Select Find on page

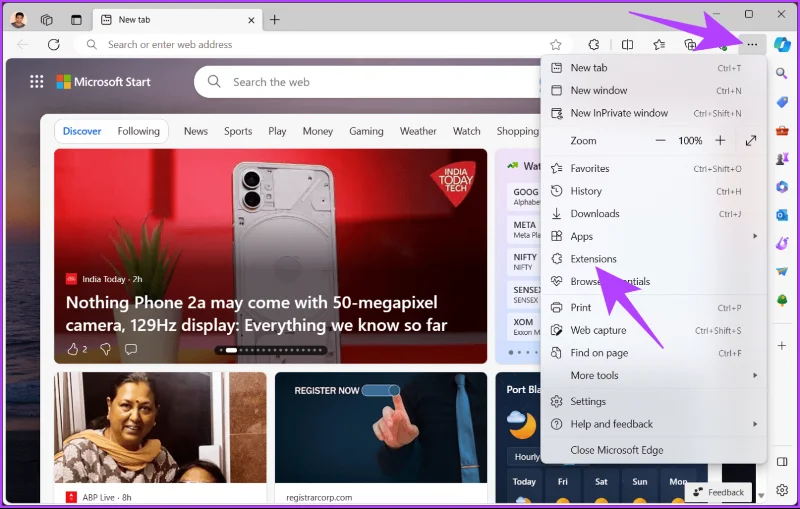(654, 353)
